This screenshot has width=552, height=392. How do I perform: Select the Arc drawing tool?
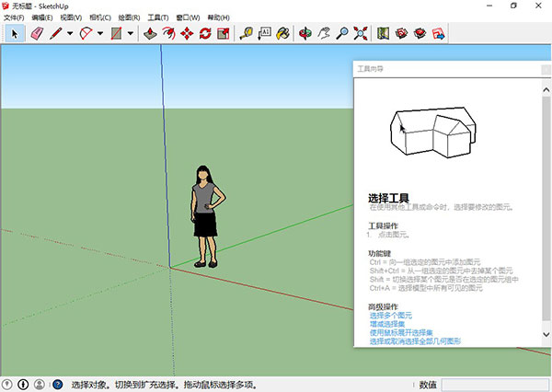pyautogui.click(x=86, y=34)
